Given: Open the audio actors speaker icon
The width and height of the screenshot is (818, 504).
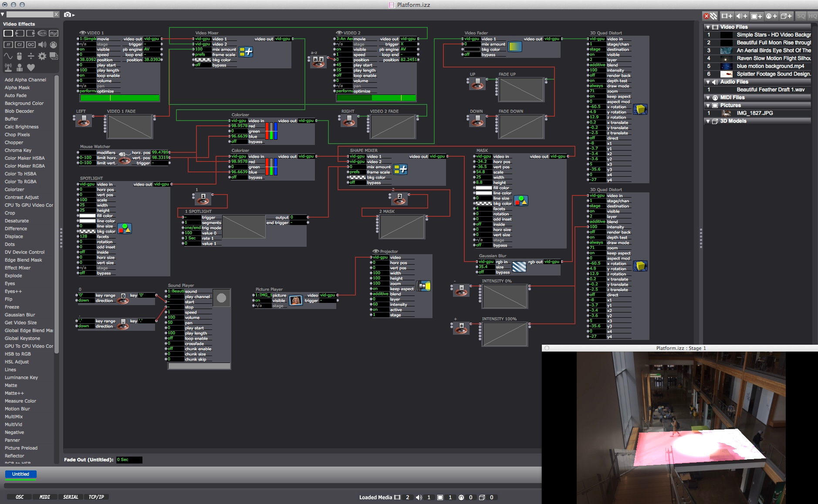Looking at the screenshot, I should [42, 44].
